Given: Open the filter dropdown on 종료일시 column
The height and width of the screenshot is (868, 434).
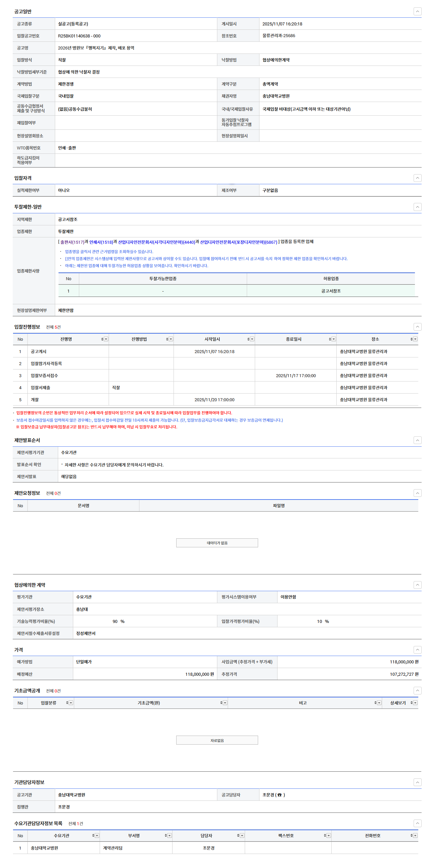Looking at the screenshot, I should tap(334, 339).
